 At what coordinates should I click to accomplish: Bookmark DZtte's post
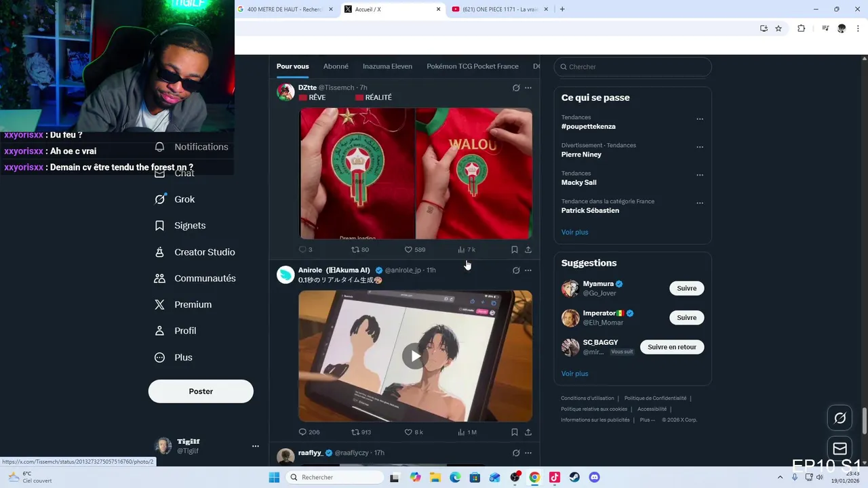click(515, 249)
